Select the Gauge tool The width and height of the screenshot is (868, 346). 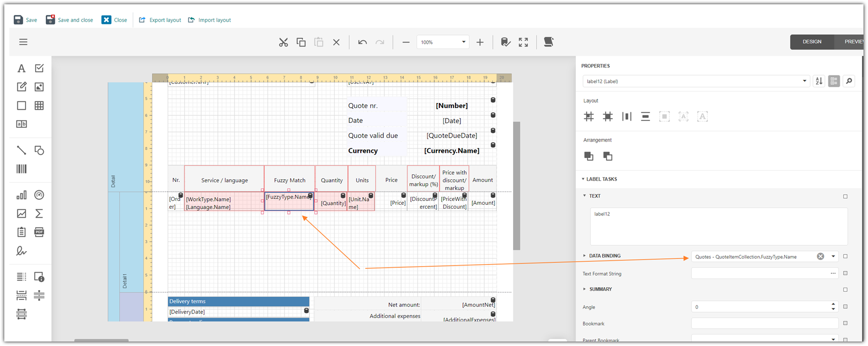click(39, 195)
